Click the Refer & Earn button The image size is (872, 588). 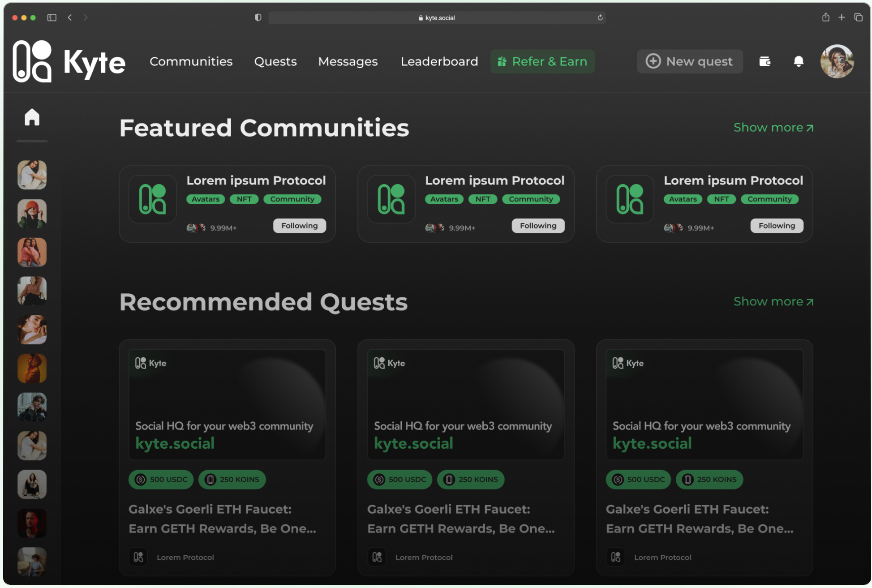coord(542,61)
